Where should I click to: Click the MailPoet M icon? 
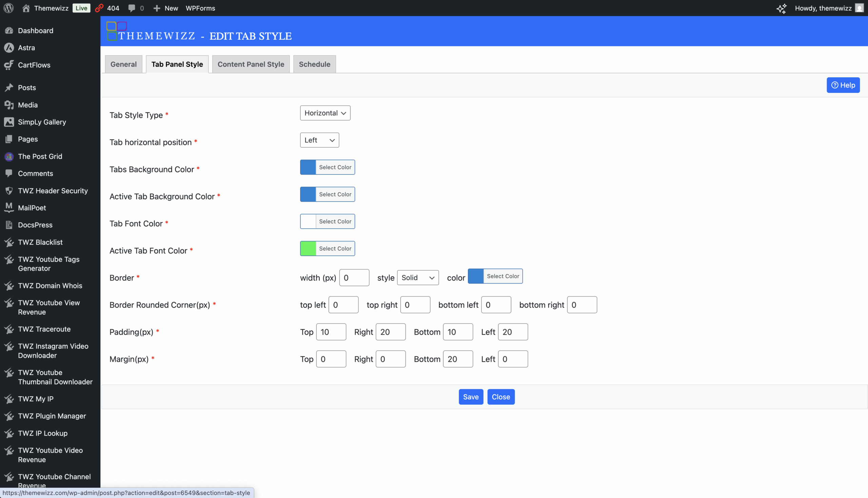pyautogui.click(x=9, y=207)
